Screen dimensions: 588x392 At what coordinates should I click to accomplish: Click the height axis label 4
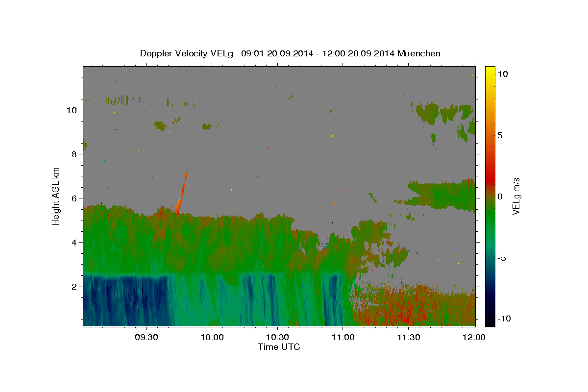[74, 242]
